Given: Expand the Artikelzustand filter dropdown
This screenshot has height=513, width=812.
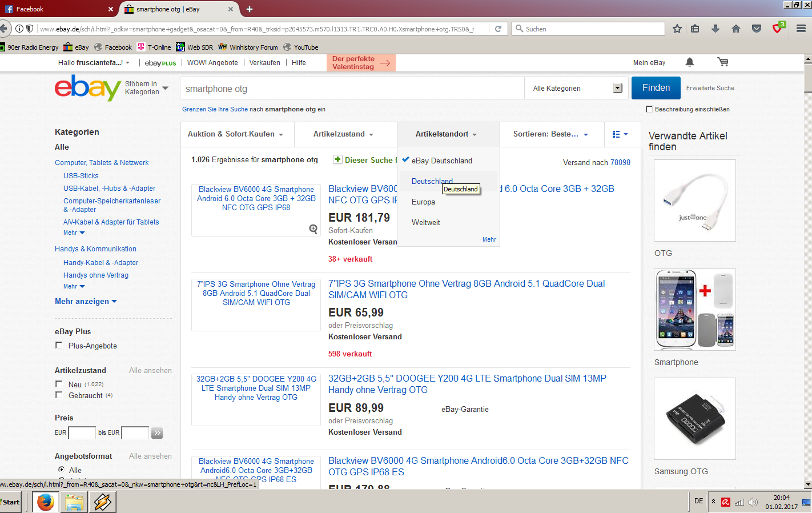Looking at the screenshot, I should click(343, 134).
